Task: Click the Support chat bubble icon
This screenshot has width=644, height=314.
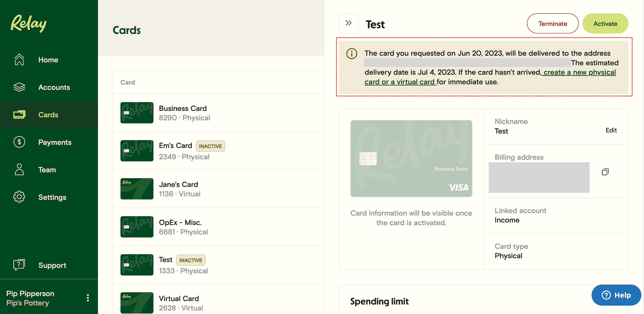Action: click(x=19, y=265)
